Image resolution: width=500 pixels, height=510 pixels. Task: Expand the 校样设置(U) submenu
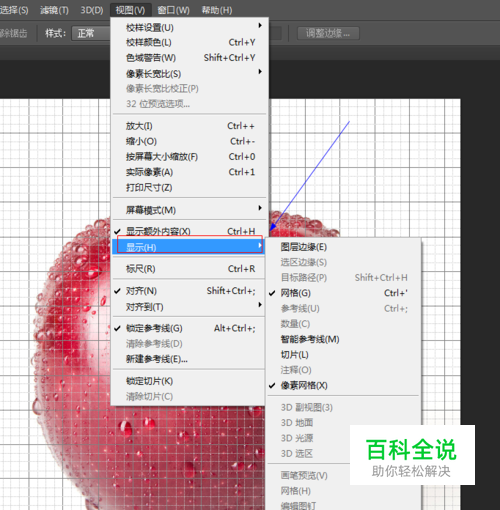click(189, 27)
